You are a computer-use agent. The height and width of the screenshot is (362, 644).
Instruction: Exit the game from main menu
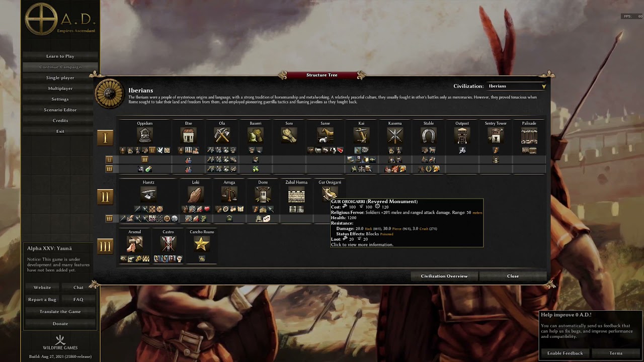(60, 131)
